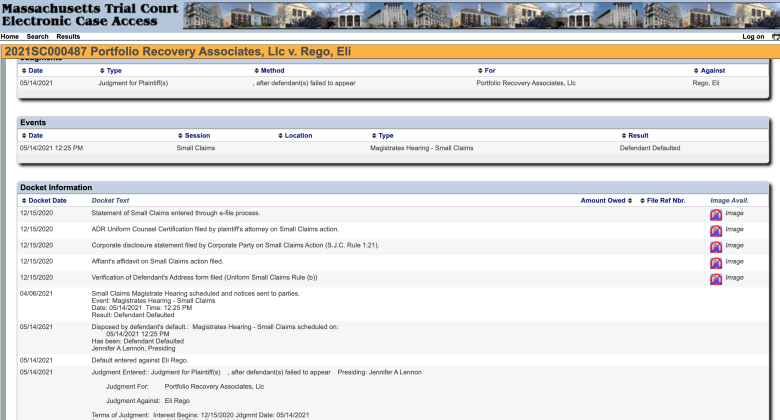Open image for ADR Uniform Counsel Certification entry
780x420 pixels.
[716, 231]
